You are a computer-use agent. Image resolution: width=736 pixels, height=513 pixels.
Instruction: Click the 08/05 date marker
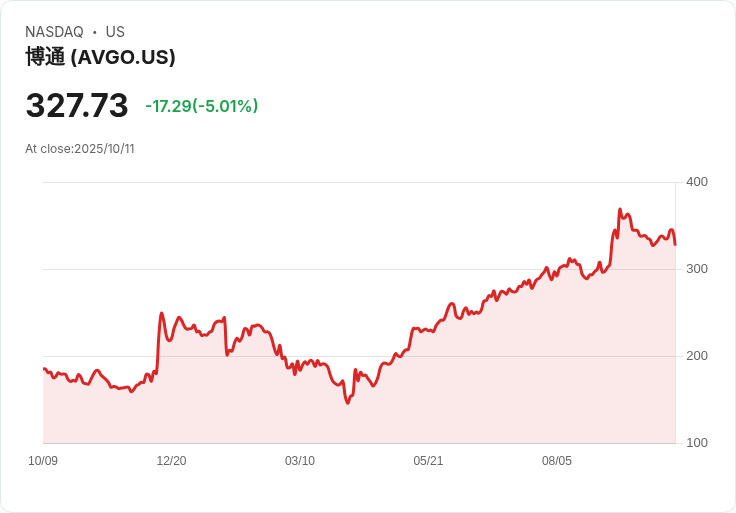[557, 461]
